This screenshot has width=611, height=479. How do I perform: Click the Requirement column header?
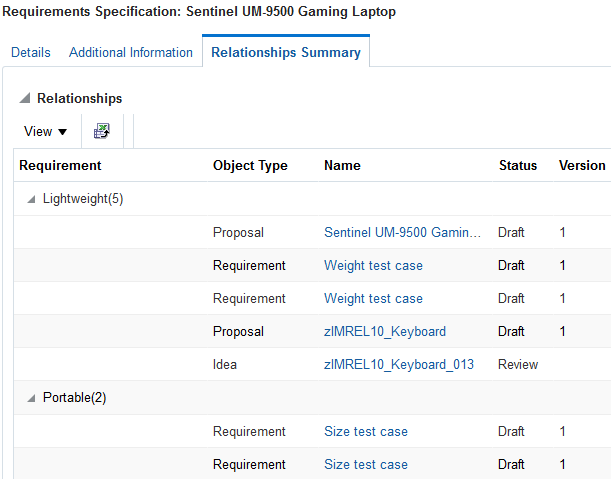click(x=60, y=165)
